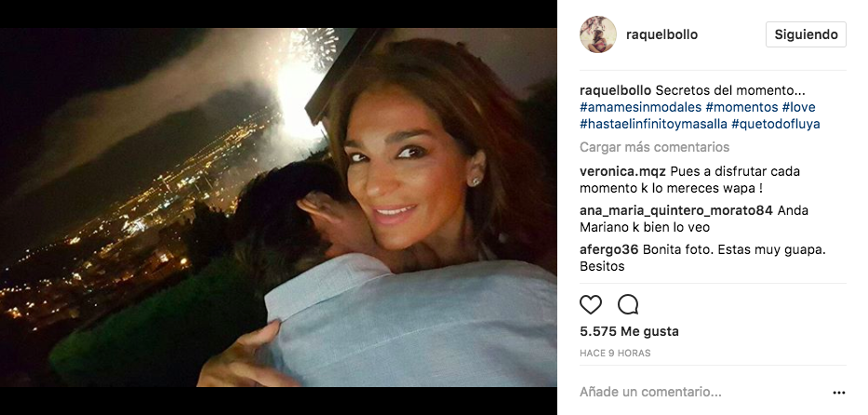Open the HACE 9 HORAS timestamp

(615, 353)
